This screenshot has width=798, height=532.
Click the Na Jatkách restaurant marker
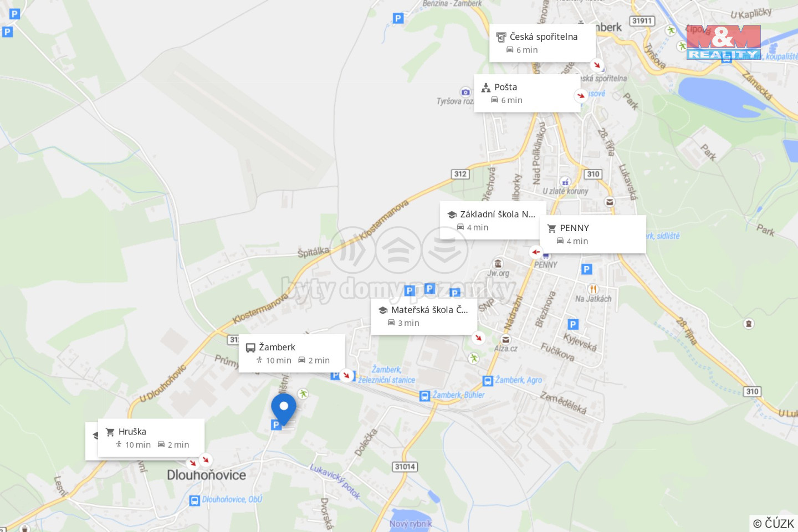593,289
